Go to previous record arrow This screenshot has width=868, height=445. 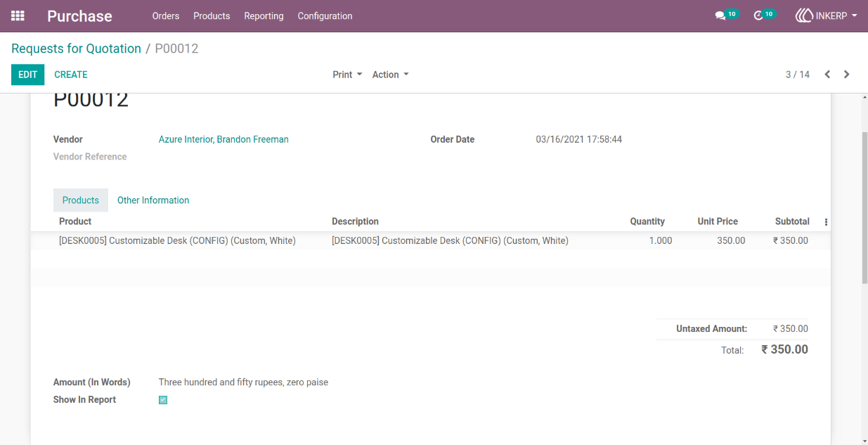[827, 75]
